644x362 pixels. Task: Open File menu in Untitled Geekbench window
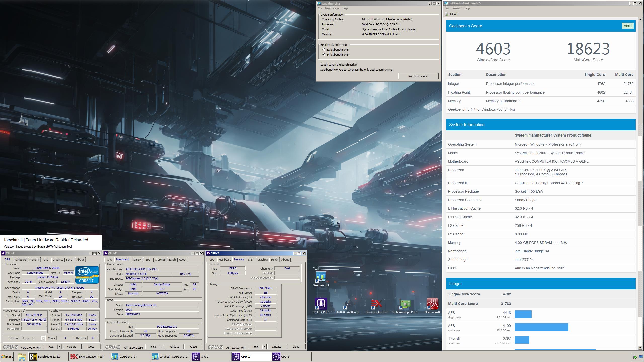click(447, 8)
